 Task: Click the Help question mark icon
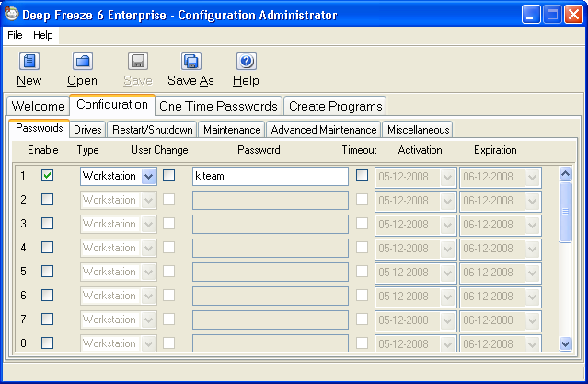[x=247, y=62]
